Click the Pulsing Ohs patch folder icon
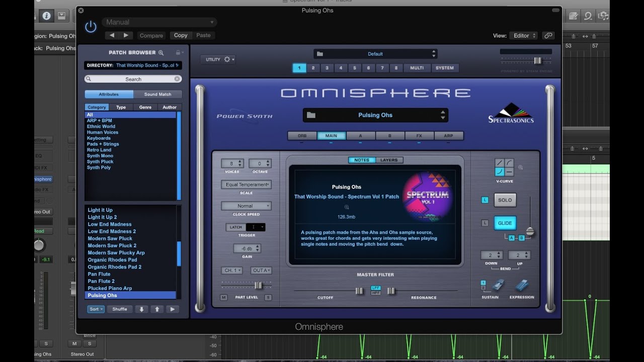This screenshot has height=362, width=644. [311, 115]
